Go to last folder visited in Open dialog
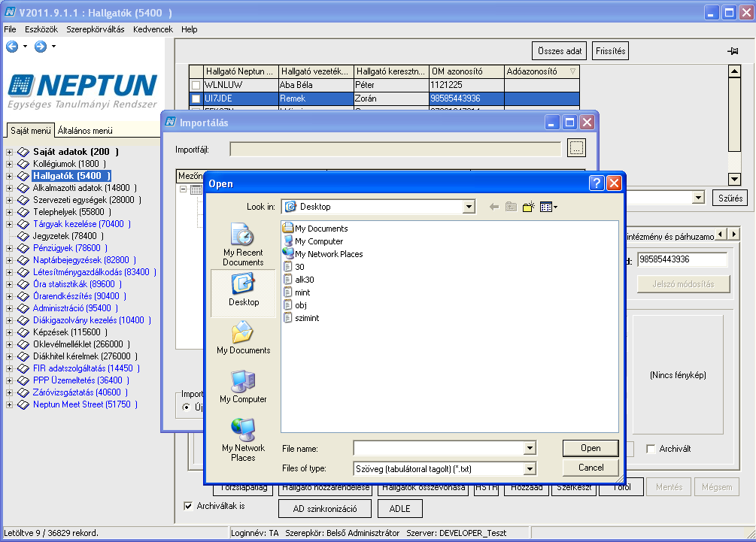 click(x=493, y=207)
